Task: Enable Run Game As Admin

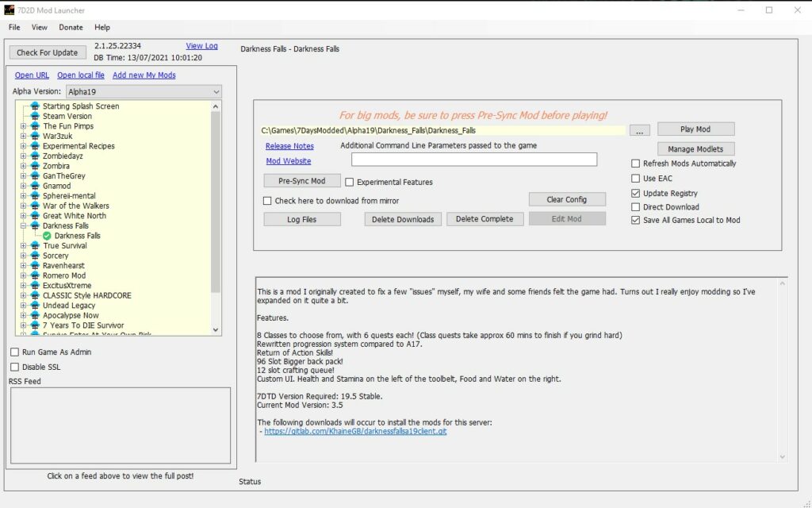Action: (14, 352)
